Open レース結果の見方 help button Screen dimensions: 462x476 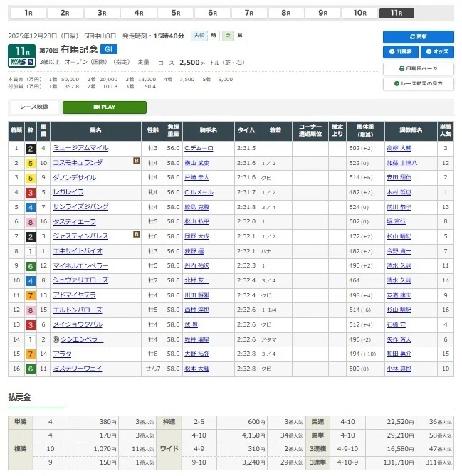pos(418,83)
